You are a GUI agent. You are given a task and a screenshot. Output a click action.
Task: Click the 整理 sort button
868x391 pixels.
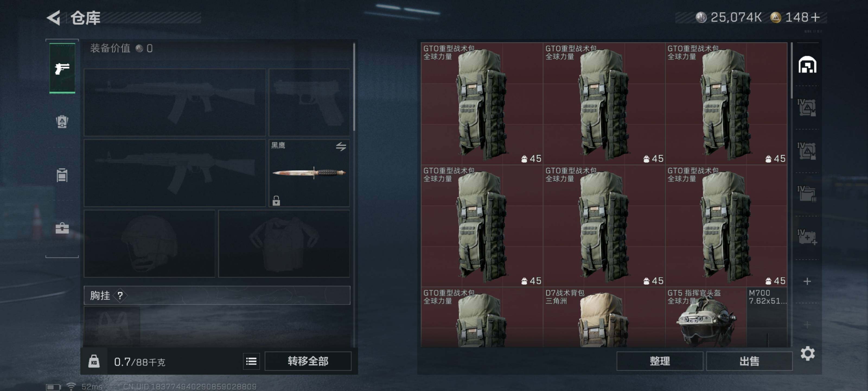(660, 361)
